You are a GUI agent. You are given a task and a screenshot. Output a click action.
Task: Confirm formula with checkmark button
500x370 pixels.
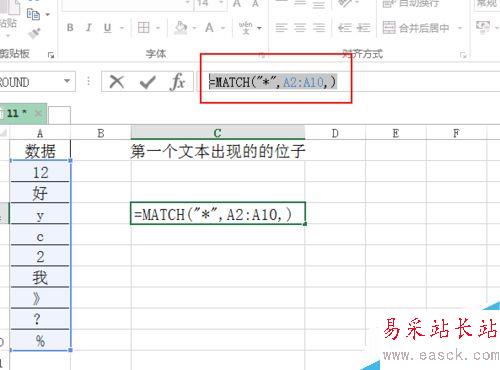[x=147, y=82]
